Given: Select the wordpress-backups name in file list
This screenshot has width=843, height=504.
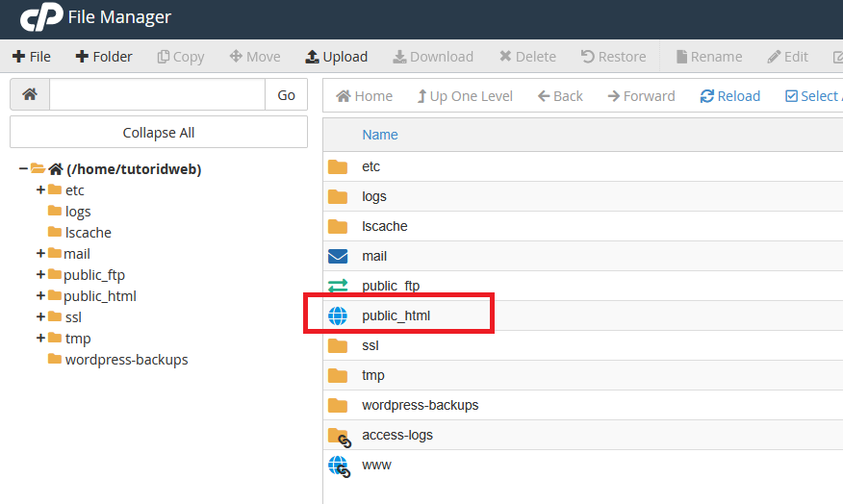Looking at the screenshot, I should point(420,405).
